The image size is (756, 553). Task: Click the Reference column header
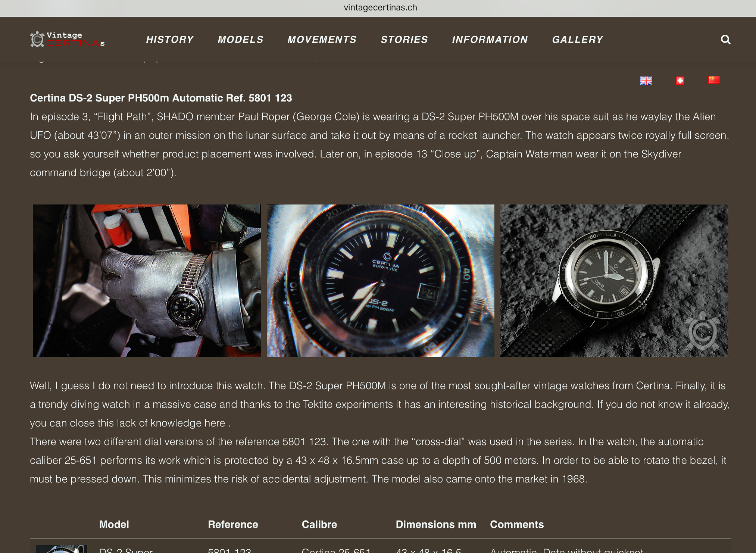[233, 525]
